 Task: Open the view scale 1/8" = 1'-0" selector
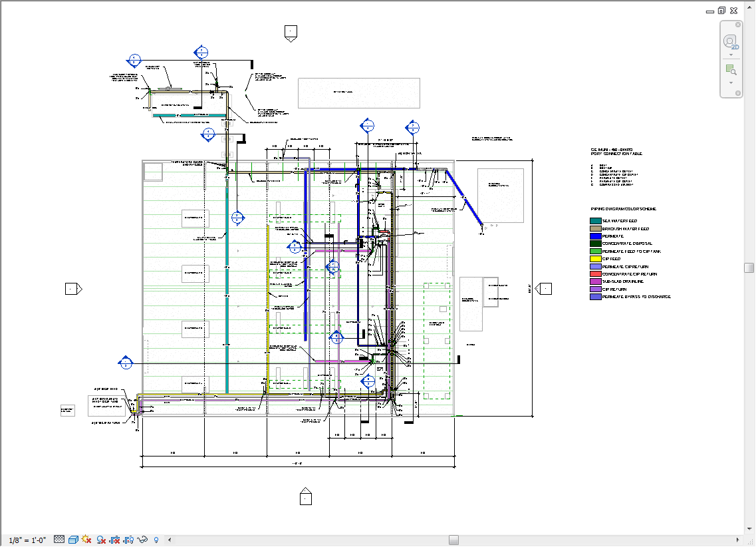point(27,540)
